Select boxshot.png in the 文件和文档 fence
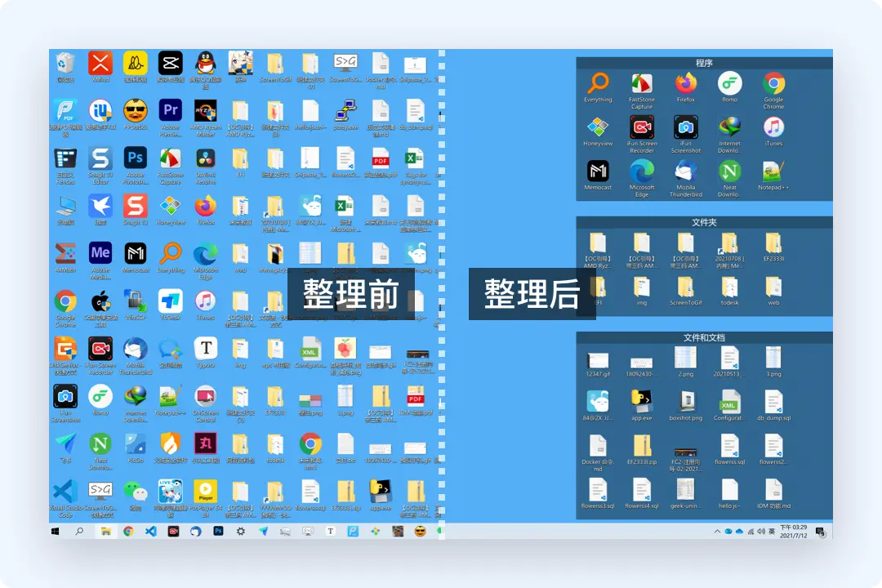This screenshot has width=882, height=588. 685,402
